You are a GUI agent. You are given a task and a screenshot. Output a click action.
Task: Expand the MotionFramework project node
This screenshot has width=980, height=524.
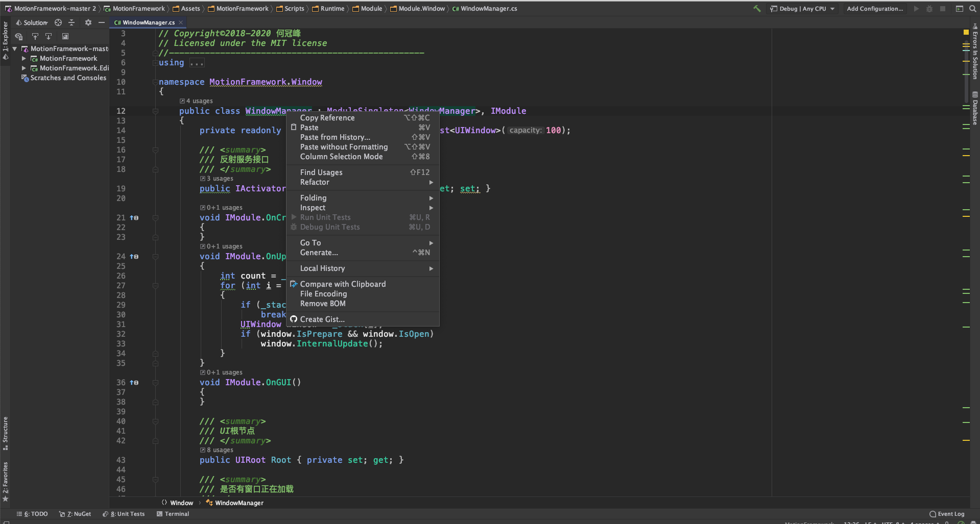(x=23, y=58)
